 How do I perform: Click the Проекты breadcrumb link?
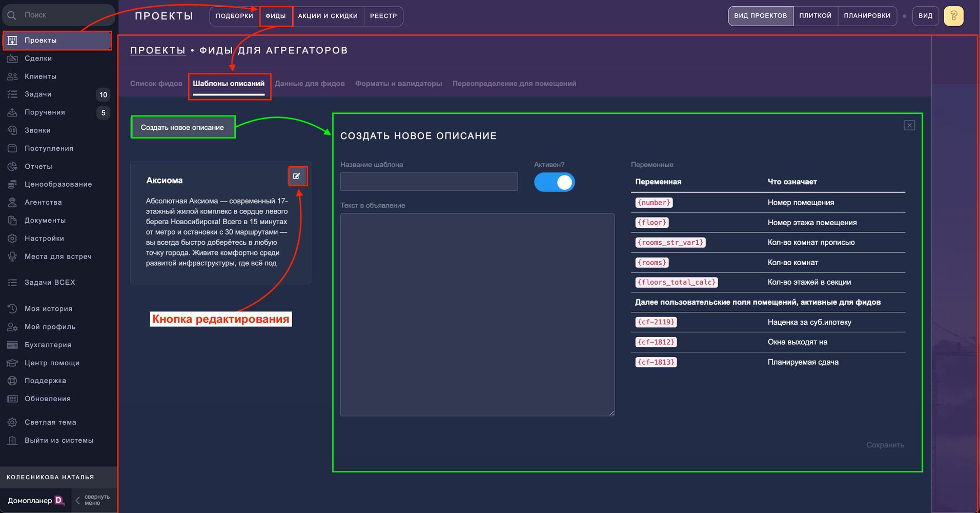158,50
